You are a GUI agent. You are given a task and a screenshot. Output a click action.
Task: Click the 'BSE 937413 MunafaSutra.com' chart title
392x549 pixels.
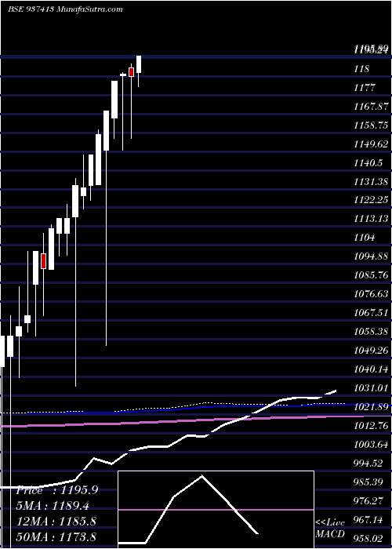pyautogui.click(x=65, y=9)
